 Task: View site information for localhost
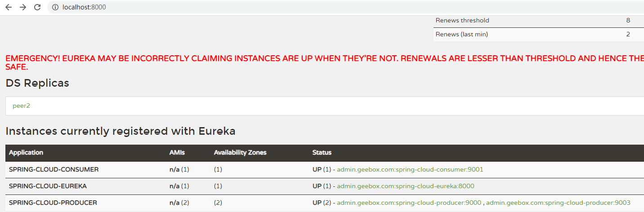(55, 7)
